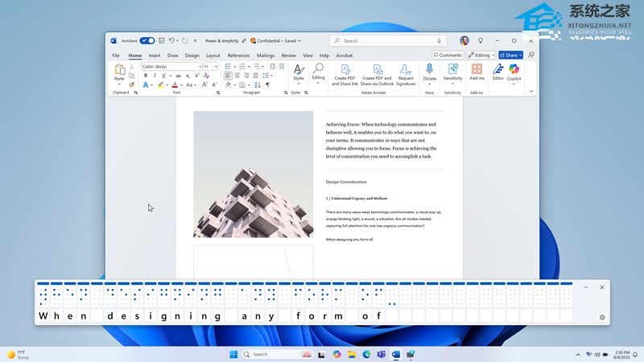Click the Request Signatures icon
644x362 pixels.
[406, 70]
